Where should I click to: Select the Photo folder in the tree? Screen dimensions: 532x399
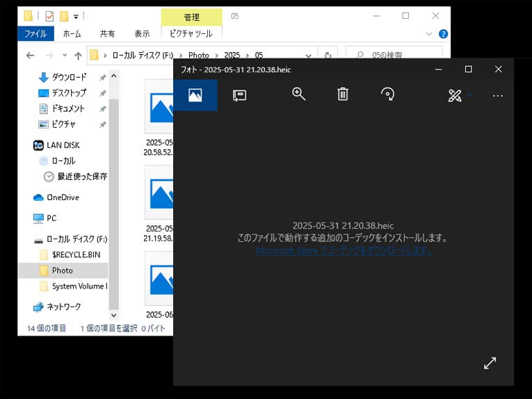point(63,270)
